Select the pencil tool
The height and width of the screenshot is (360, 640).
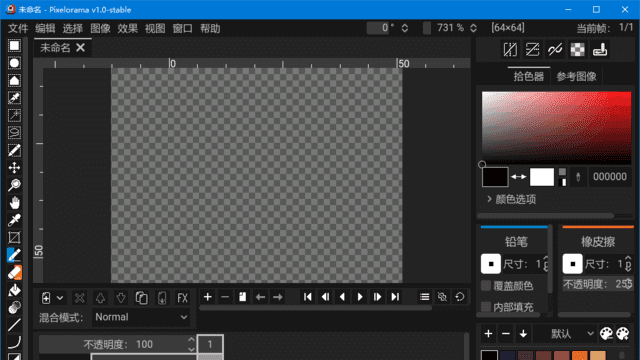tap(14, 255)
